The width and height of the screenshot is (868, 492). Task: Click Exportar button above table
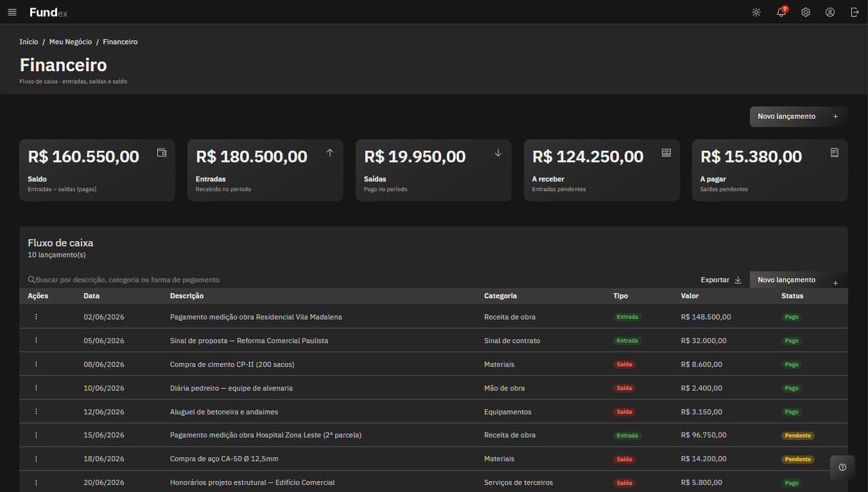(721, 280)
